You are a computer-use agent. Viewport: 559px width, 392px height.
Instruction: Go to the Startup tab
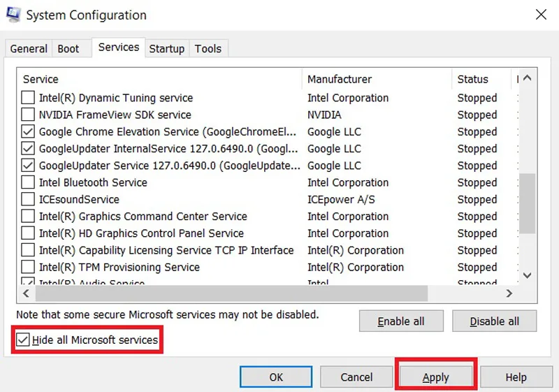pos(167,48)
